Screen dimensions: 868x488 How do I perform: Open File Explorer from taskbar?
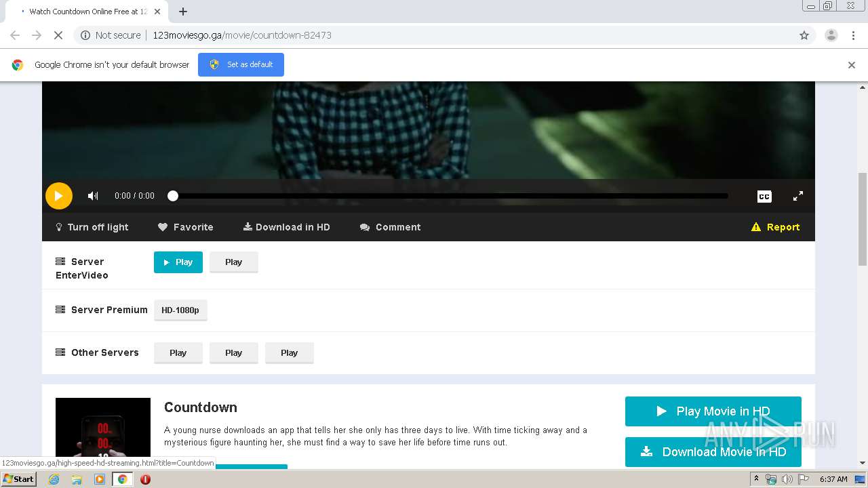coord(77,479)
